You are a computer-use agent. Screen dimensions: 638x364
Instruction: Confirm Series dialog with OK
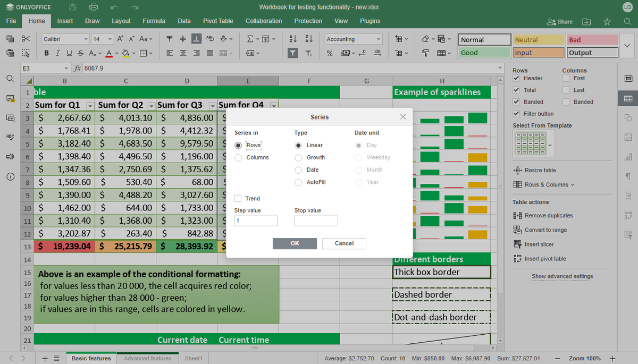[295, 243]
